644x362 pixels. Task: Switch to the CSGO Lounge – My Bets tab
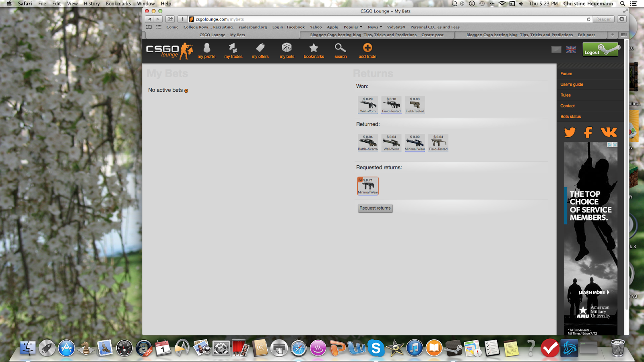point(222,35)
